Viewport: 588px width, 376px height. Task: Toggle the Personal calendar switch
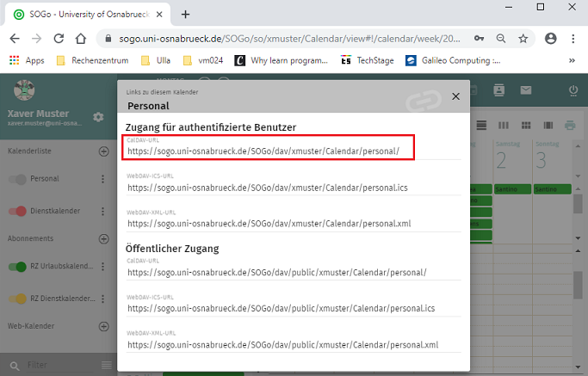16,180
